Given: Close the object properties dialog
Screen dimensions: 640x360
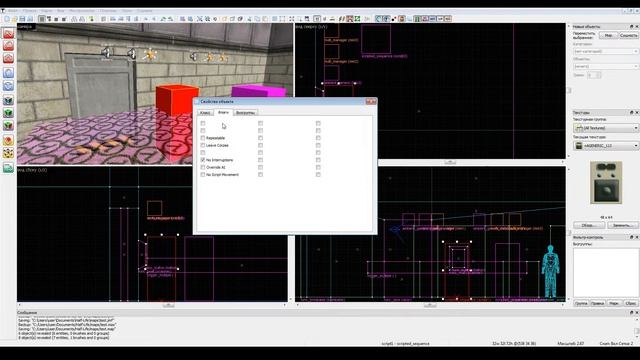Looking at the screenshot, I should tap(371, 102).
